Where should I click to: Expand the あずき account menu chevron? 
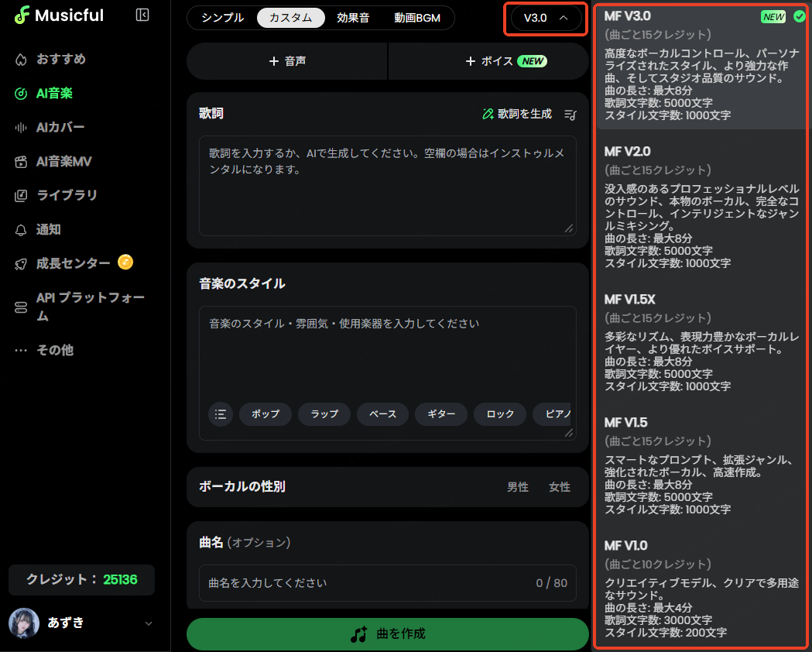tap(149, 623)
